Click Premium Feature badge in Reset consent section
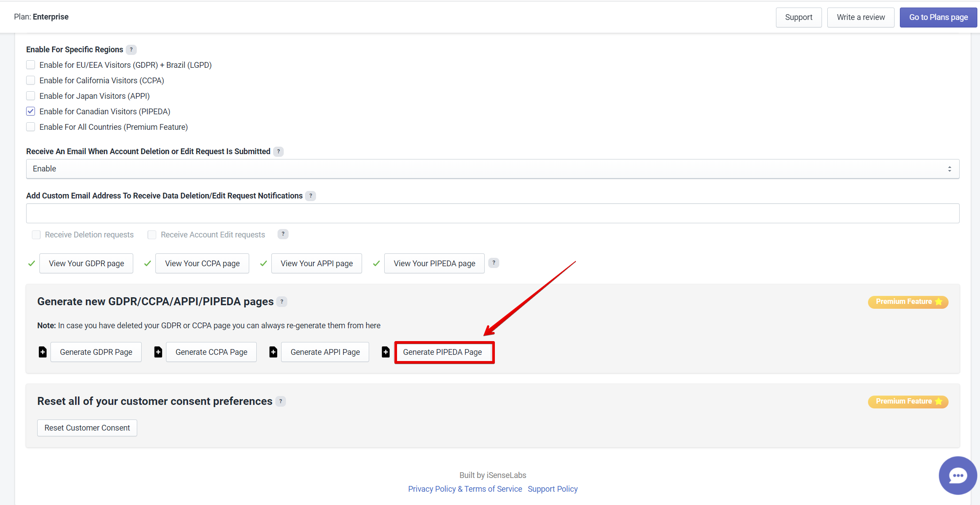Screen dimensions: 980x505 coord(908,401)
